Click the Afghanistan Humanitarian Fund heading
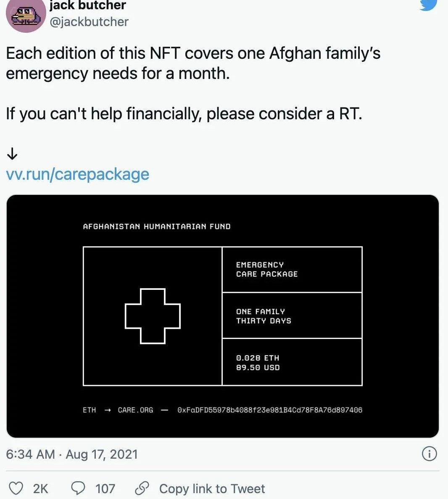Screen dimensions: 448x499 (x=157, y=226)
